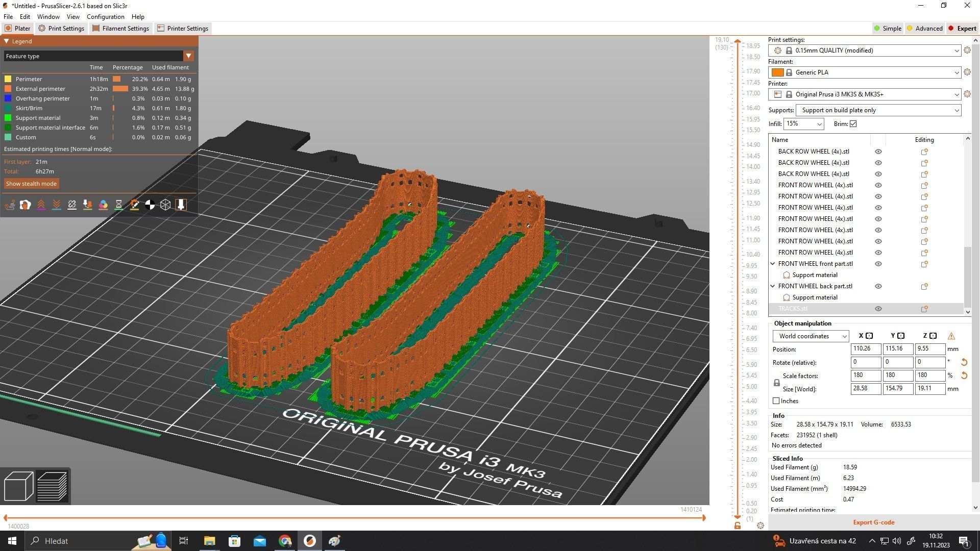Enable the Inches checkbox

[776, 401]
